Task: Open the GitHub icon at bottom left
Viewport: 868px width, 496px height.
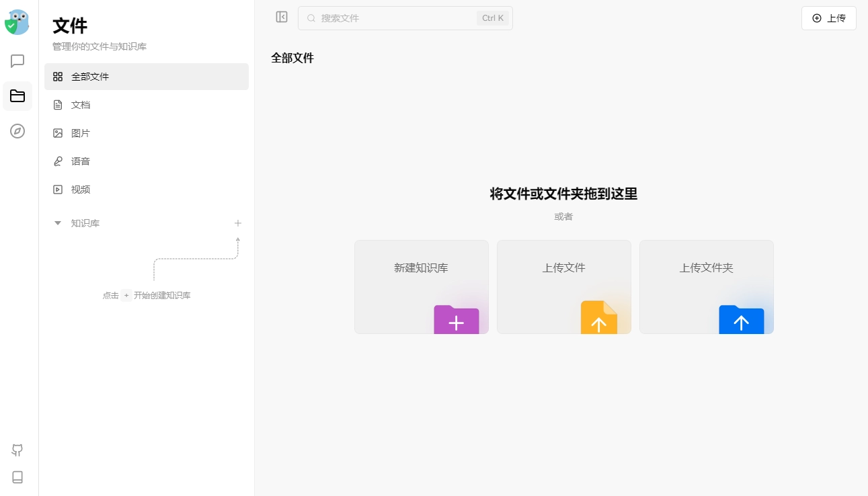Action: point(17,450)
